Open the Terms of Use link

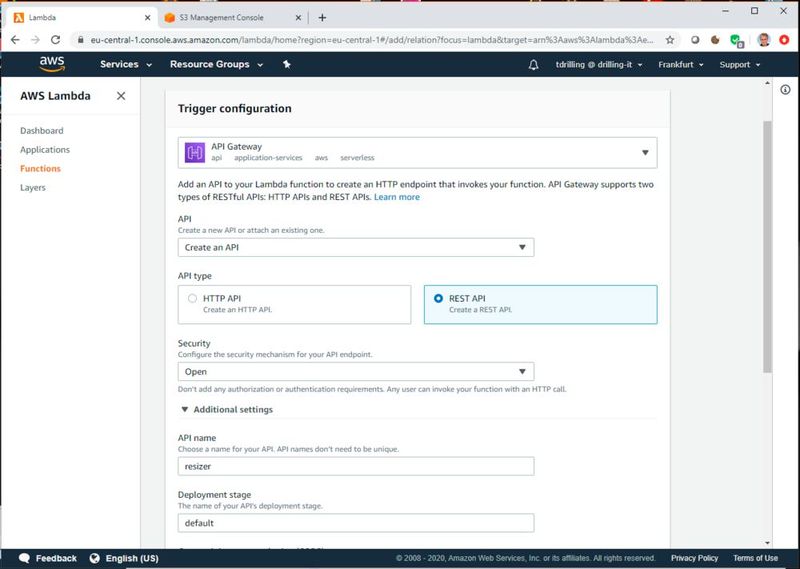(x=755, y=558)
